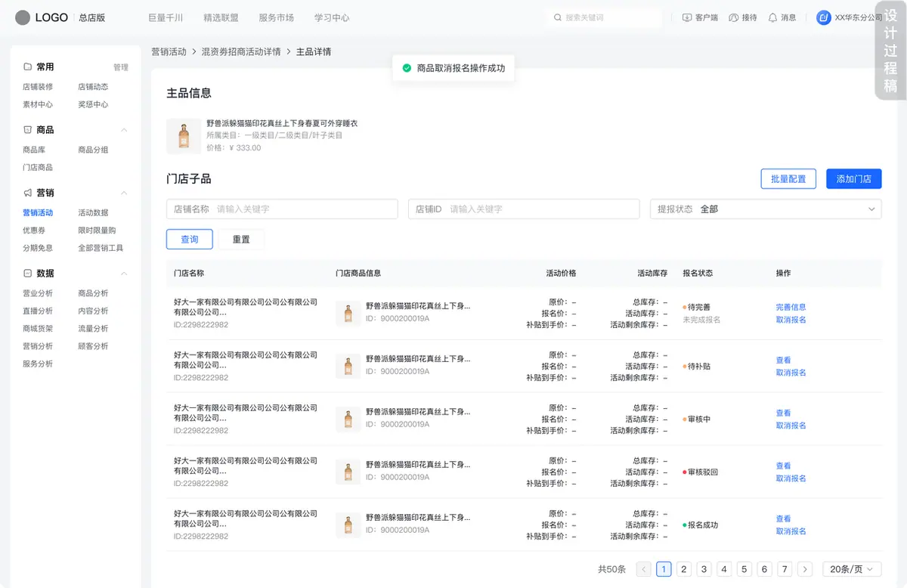Open 店铺动态 in sidebar
Image resolution: width=907 pixels, height=588 pixels.
tap(93, 87)
